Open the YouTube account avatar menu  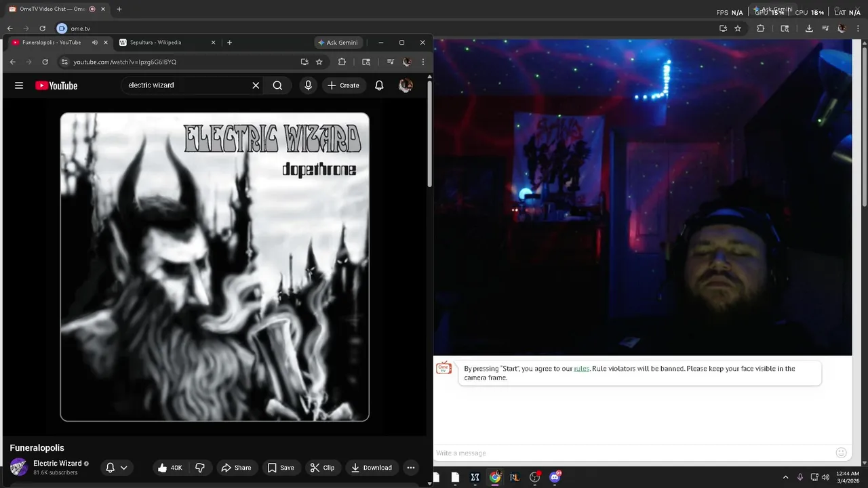[406, 85]
